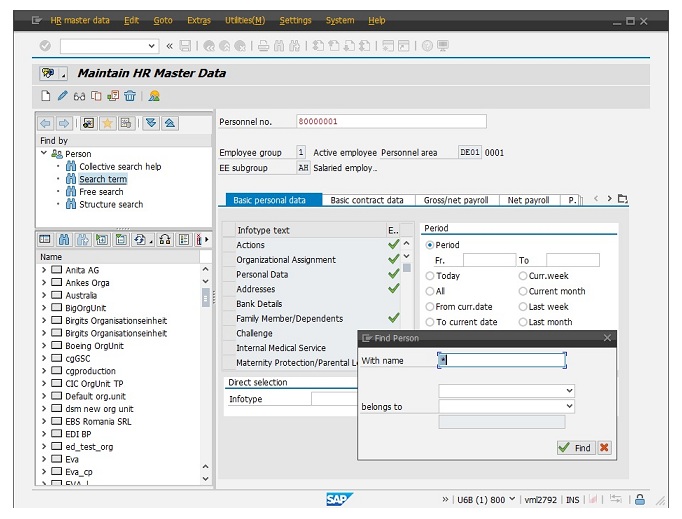Expand the Boeing OrgUnit node
682x519 pixels.
click(43, 345)
